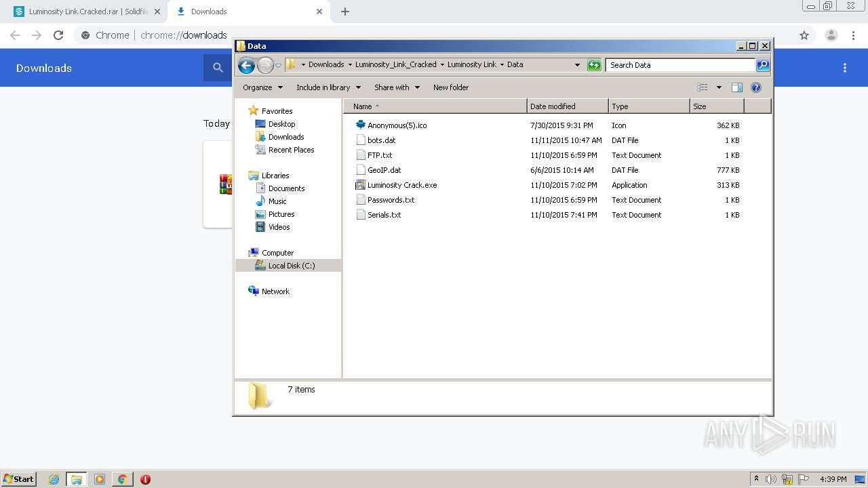This screenshot has height=488, width=868.
Task: Open Internet Explorer from the taskbar
Action: pos(54,479)
